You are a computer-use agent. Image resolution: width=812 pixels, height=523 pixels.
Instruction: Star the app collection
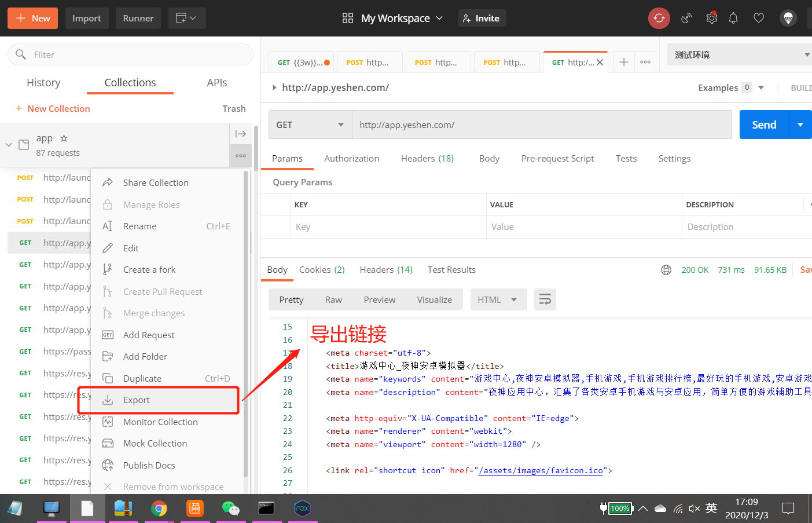pos(64,138)
